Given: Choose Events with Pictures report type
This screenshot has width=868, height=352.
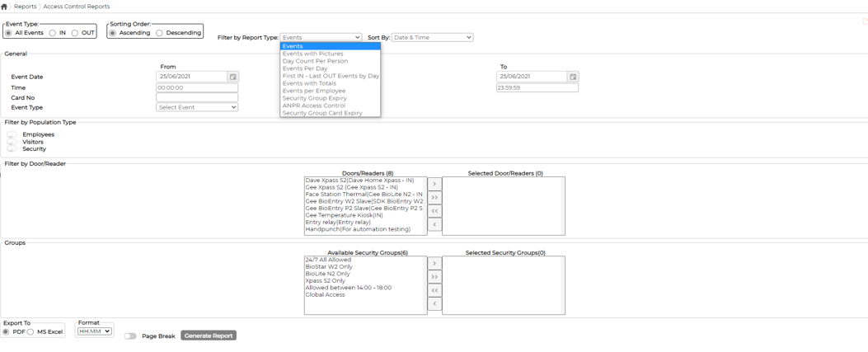Looking at the screenshot, I should (x=331, y=54).
